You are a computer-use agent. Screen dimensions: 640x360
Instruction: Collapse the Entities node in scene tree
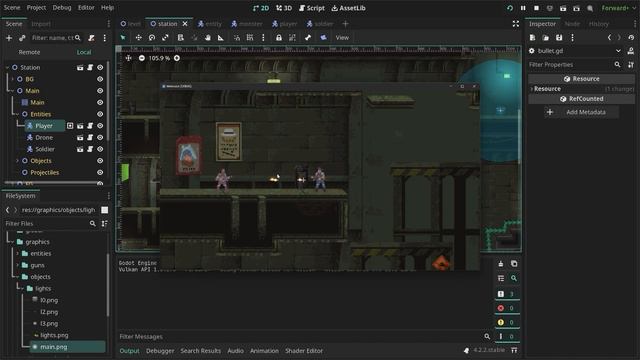tap(18, 114)
